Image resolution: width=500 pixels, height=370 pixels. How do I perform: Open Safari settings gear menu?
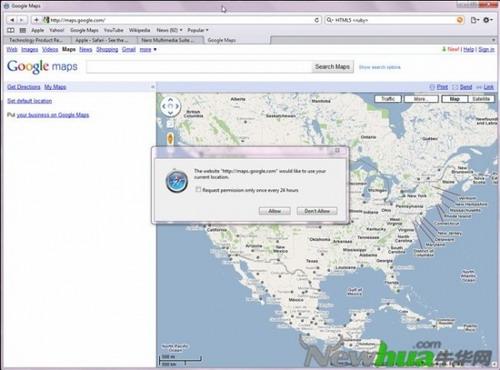coord(487,20)
